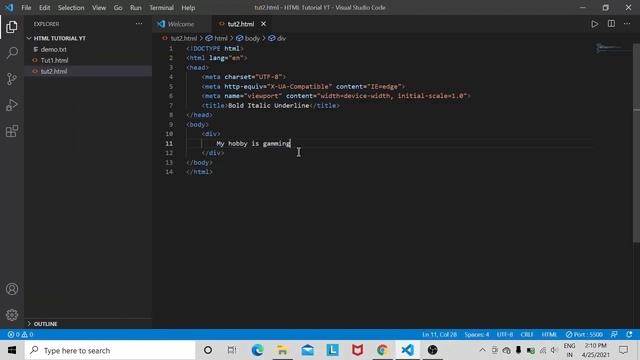Open the notifications bell in status bar

(629, 334)
